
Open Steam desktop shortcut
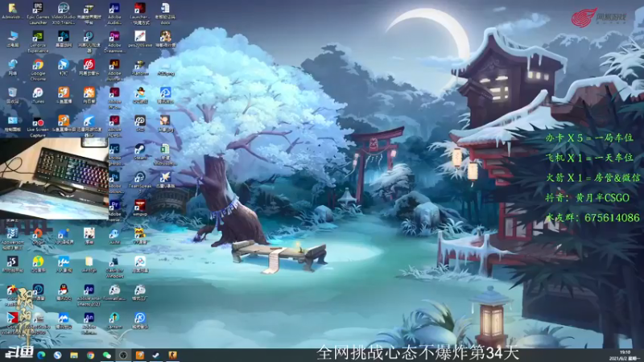point(139,151)
